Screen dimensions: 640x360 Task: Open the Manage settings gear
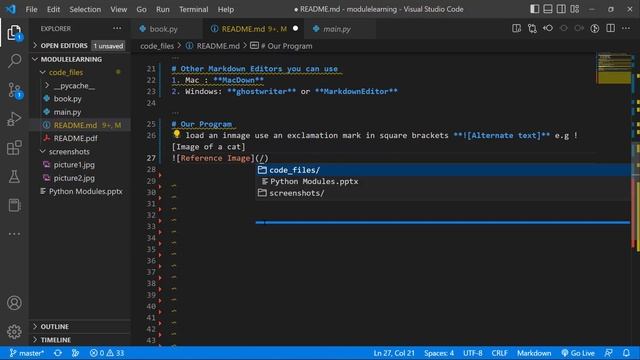coord(14,331)
